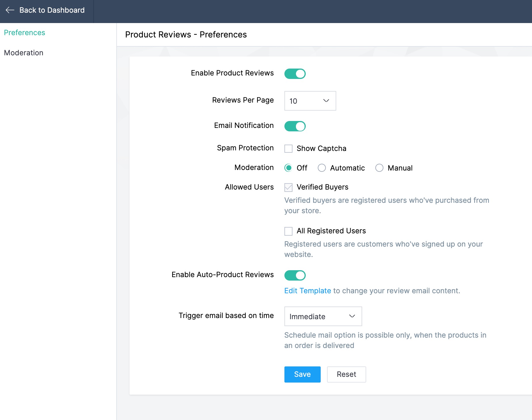
Task: Open the Moderation sidebar section
Action: 24,53
